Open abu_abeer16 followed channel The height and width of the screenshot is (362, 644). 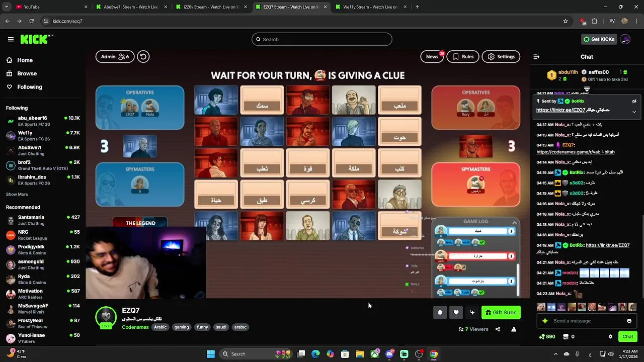(x=43, y=121)
